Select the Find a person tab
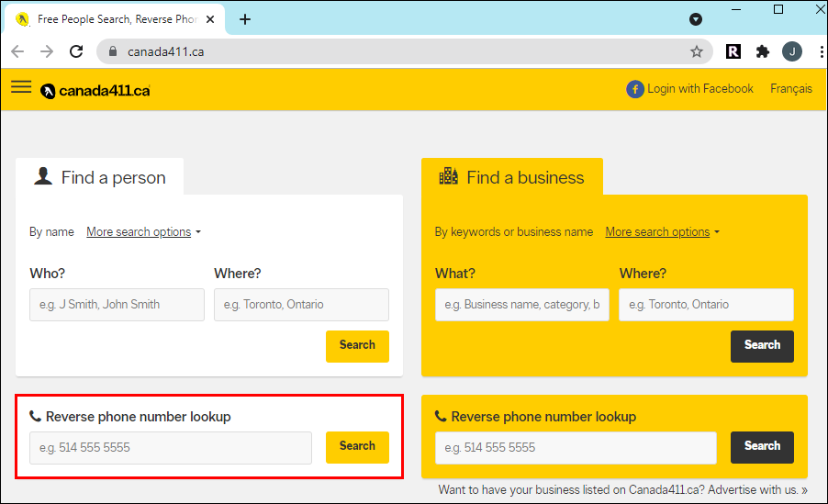Screen dimensions: 828x504 100,177
